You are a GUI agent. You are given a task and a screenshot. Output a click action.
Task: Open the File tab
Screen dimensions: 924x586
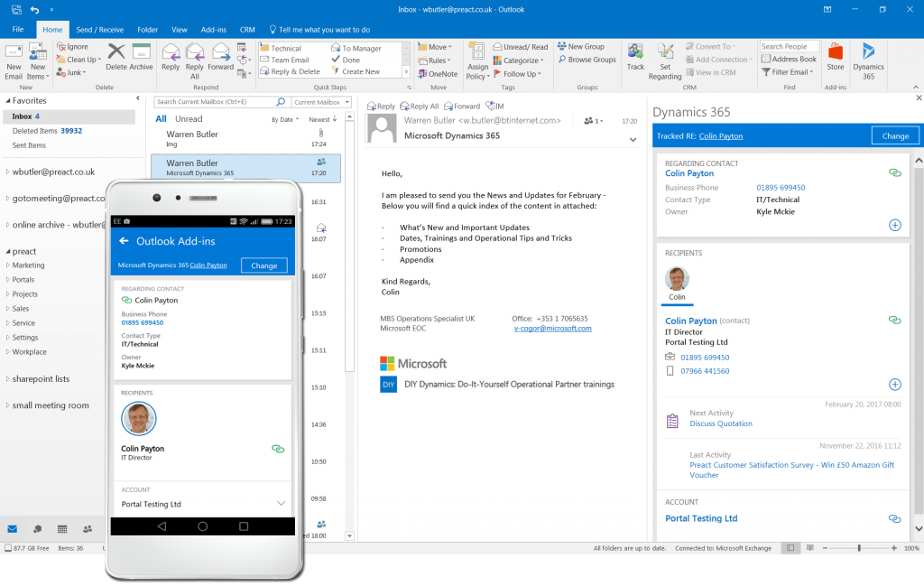18,30
